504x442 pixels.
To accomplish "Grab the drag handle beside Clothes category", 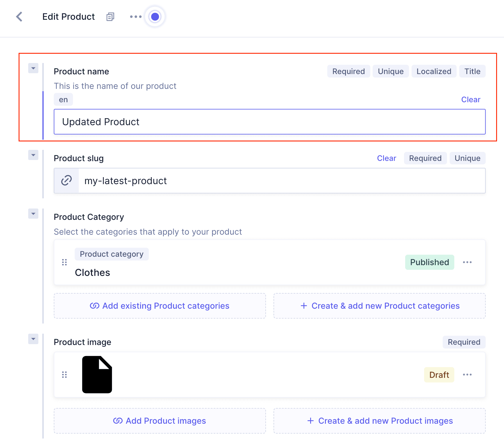I will [65, 262].
